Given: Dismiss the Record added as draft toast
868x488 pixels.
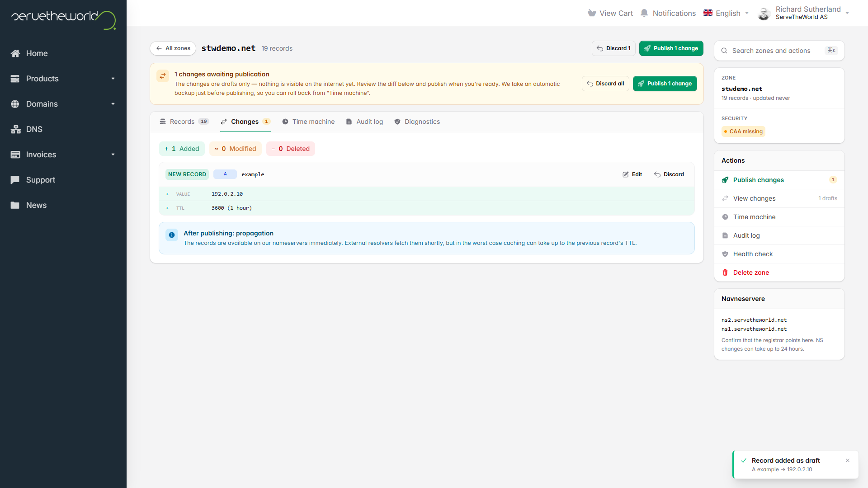Looking at the screenshot, I should click(848, 460).
